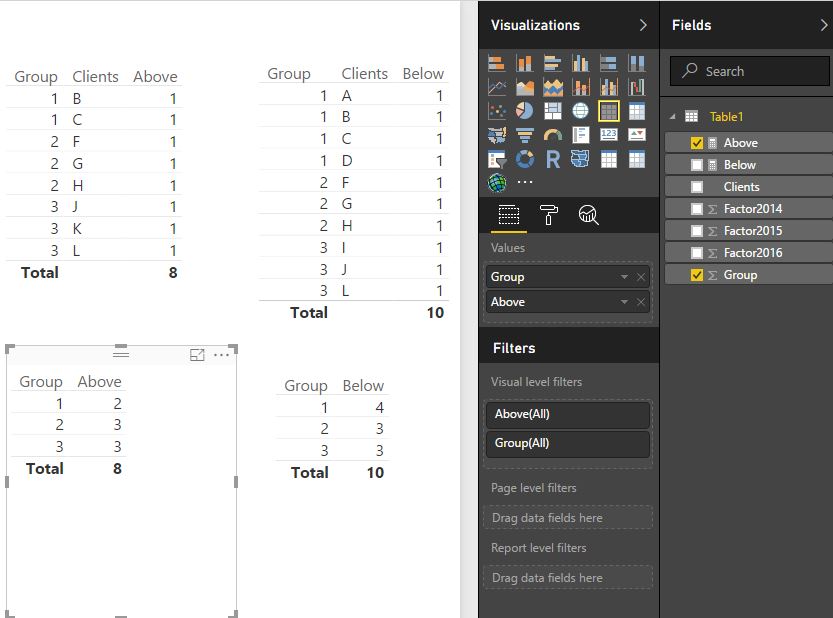This screenshot has width=833, height=618.
Task: Pick the 100% stacked column chart
Action: pyautogui.click(x=636, y=63)
